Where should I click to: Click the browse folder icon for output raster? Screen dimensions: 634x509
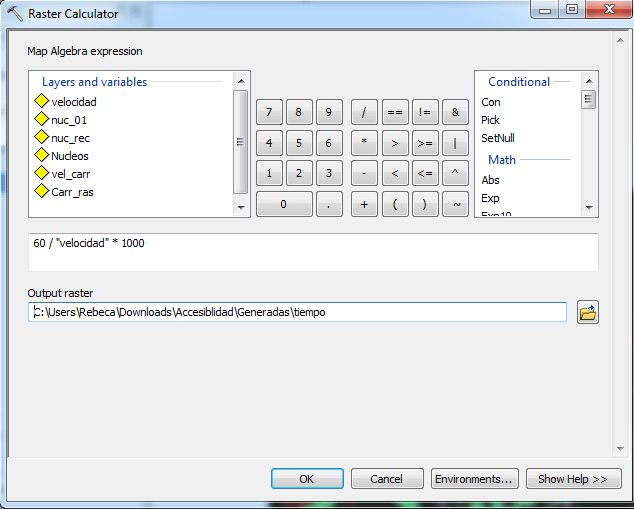(x=588, y=313)
